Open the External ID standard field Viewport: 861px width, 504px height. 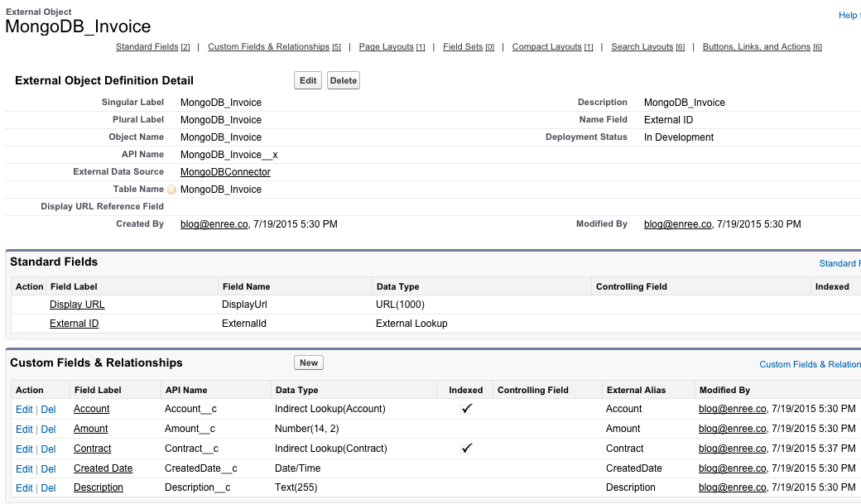pyautogui.click(x=75, y=324)
